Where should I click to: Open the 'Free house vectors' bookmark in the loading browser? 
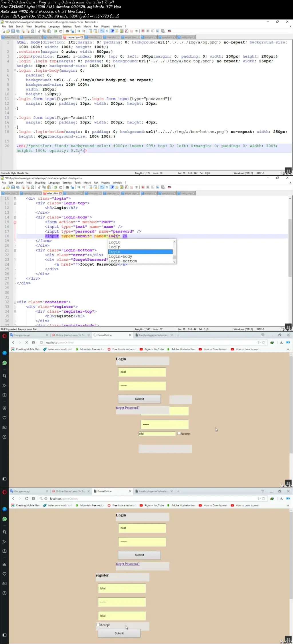[x=121, y=349]
